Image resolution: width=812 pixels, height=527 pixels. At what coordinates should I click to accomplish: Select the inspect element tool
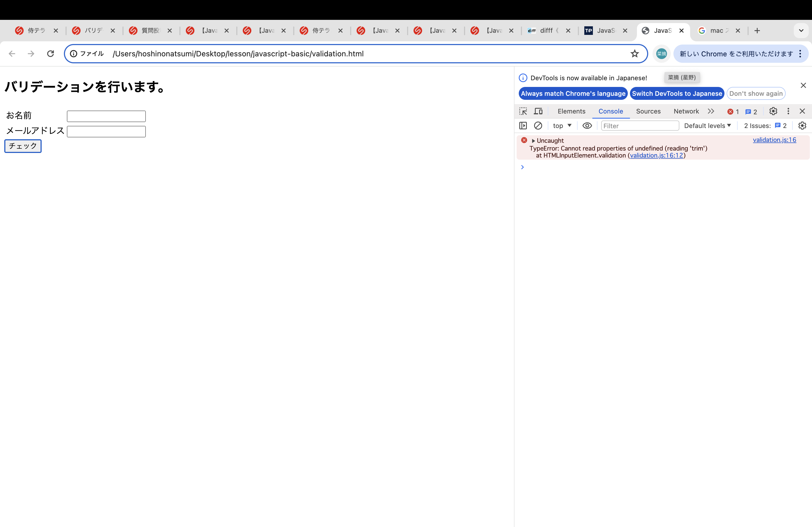[523, 111]
